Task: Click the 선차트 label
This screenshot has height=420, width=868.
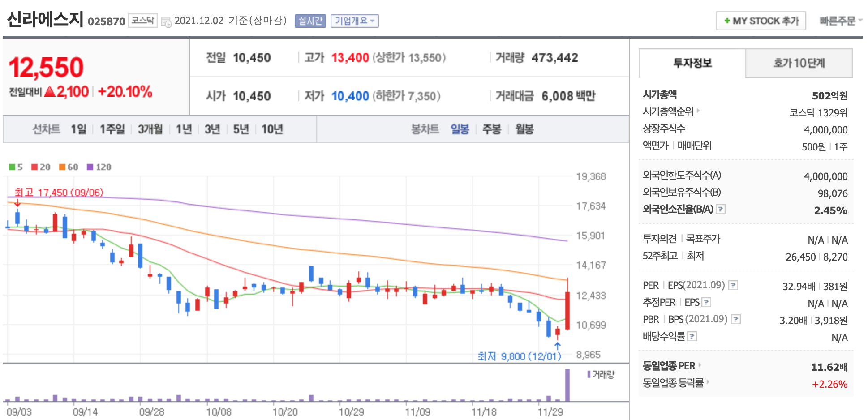Action: click(46, 129)
